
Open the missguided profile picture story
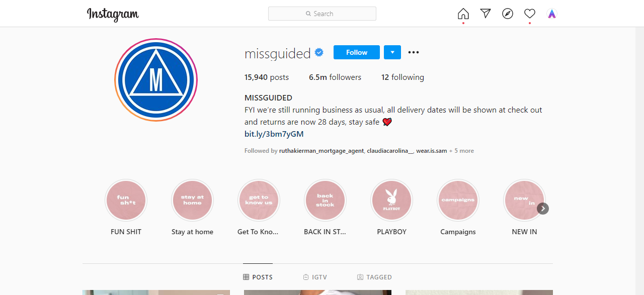click(x=156, y=80)
